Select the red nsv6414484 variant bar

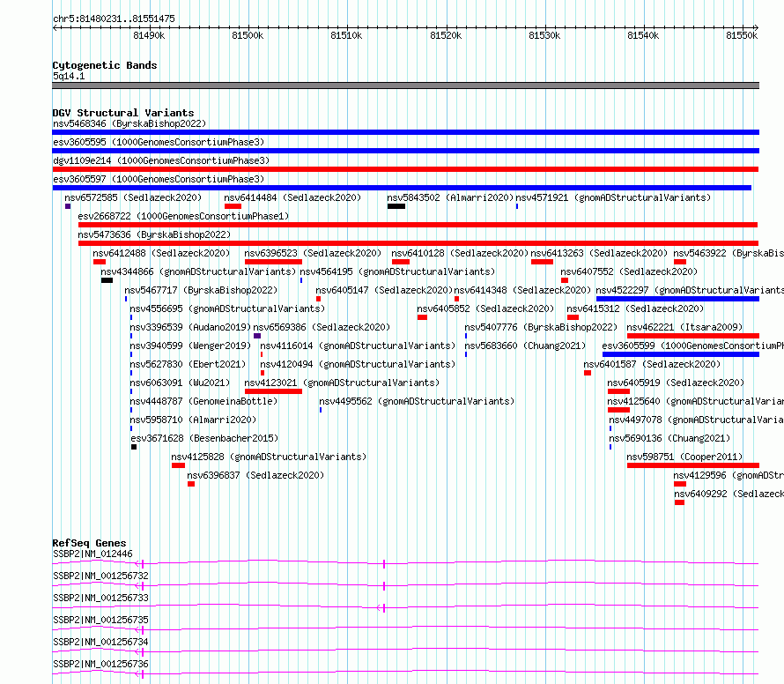coord(233,206)
